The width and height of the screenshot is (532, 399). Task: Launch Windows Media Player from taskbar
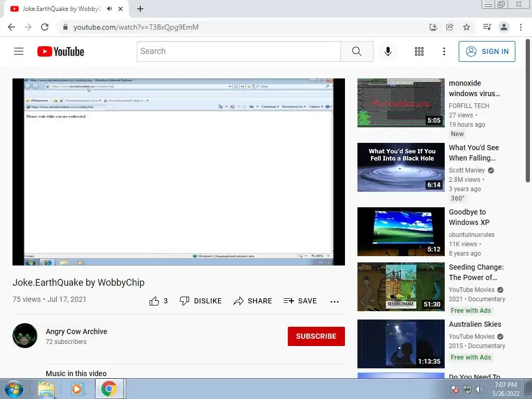click(x=77, y=389)
